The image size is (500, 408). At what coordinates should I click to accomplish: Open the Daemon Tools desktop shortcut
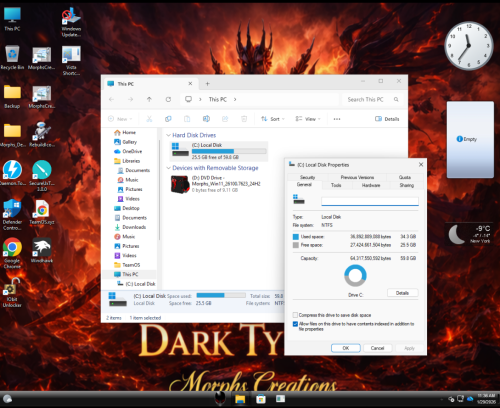(x=12, y=173)
